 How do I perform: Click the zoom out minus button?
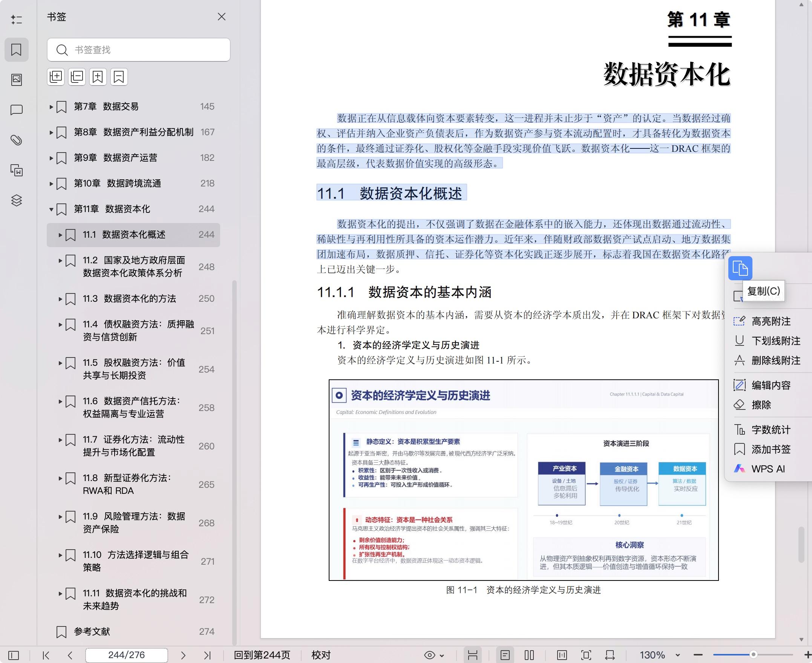(698, 655)
